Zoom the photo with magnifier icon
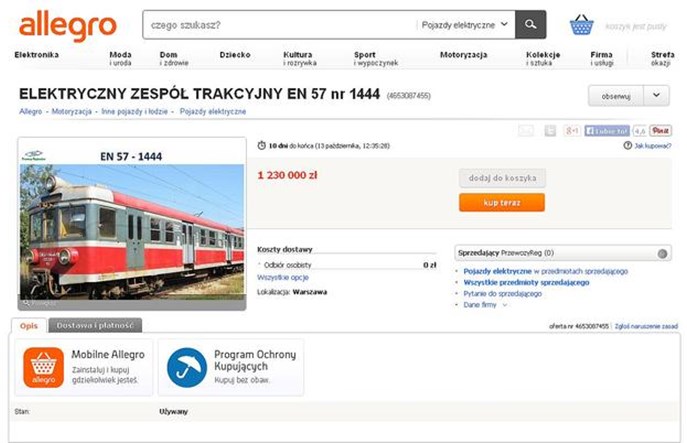 coord(26,300)
